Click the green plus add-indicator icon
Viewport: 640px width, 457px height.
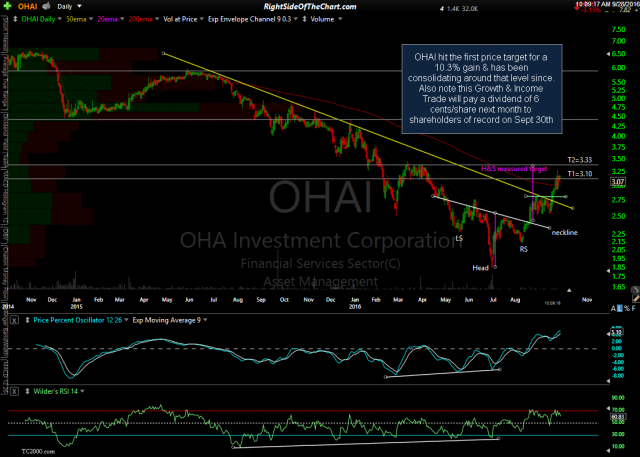click(7, 6)
